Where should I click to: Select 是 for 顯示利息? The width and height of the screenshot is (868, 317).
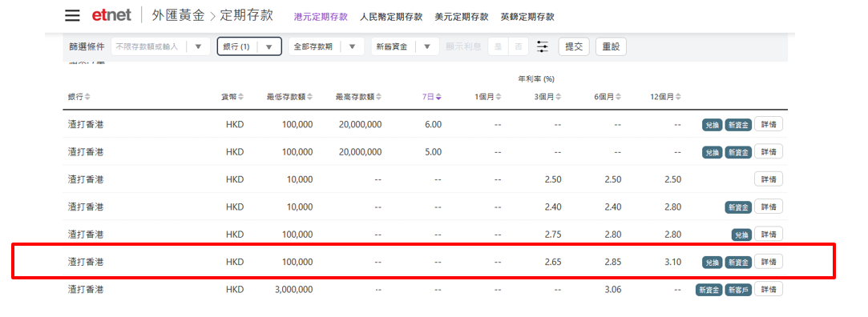click(498, 47)
